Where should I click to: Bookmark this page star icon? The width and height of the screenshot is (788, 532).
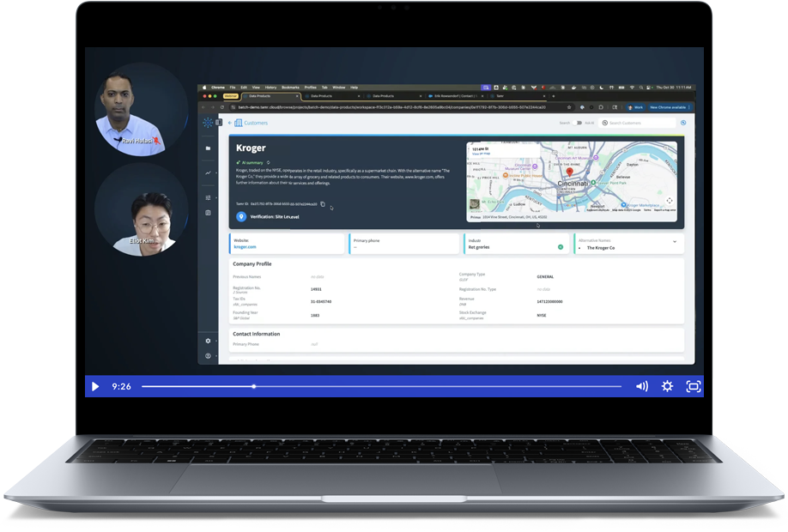pyautogui.click(x=569, y=107)
